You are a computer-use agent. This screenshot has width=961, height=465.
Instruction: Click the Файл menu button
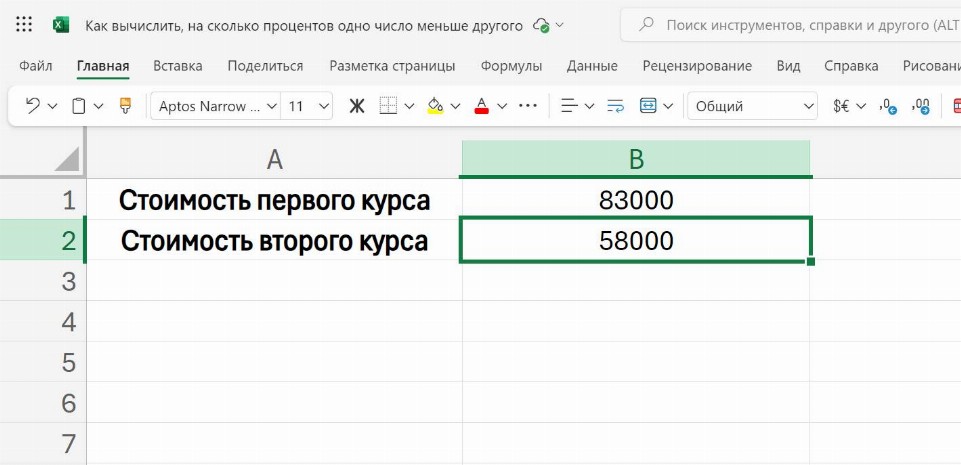36,66
